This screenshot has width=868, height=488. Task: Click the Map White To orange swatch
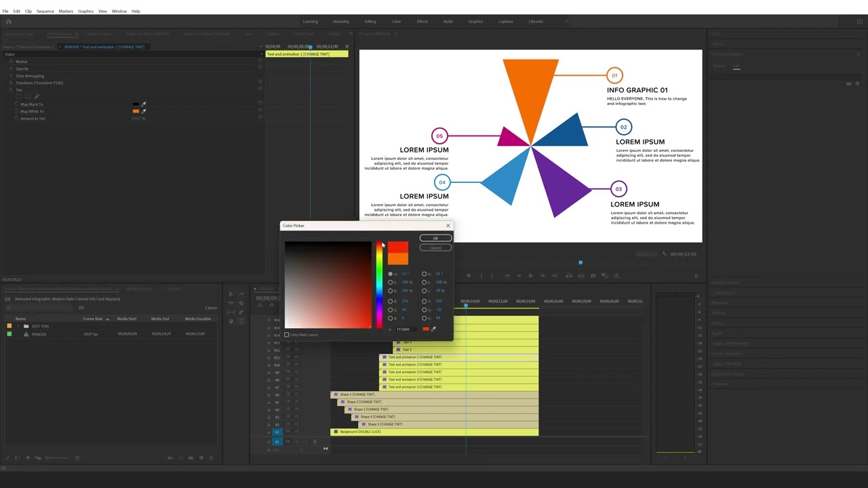136,111
